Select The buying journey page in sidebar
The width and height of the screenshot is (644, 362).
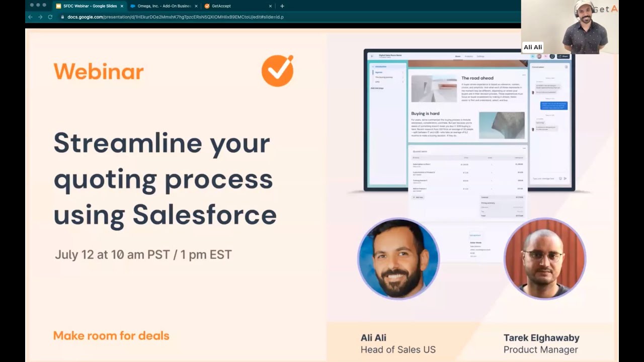point(384,77)
